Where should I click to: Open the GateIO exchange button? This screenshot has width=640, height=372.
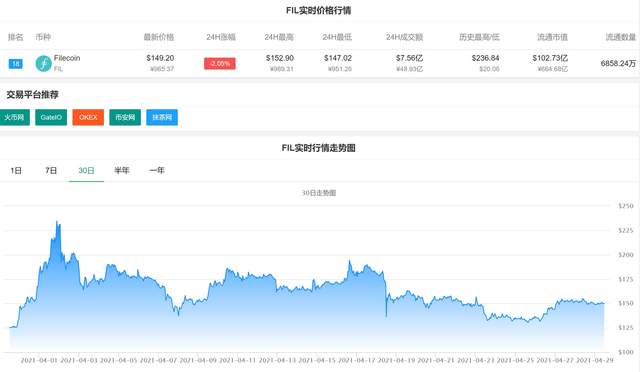(51, 117)
